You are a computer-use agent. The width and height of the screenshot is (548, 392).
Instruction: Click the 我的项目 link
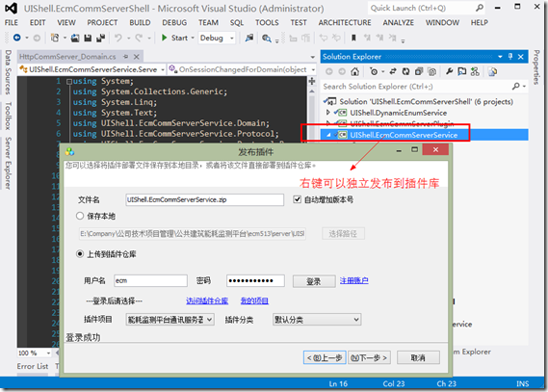[x=254, y=301]
